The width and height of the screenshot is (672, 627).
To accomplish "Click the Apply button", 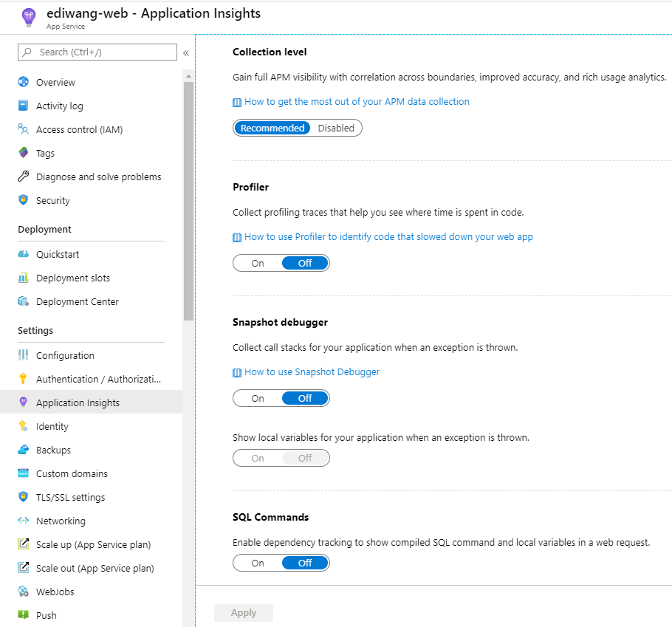I will pyautogui.click(x=244, y=612).
